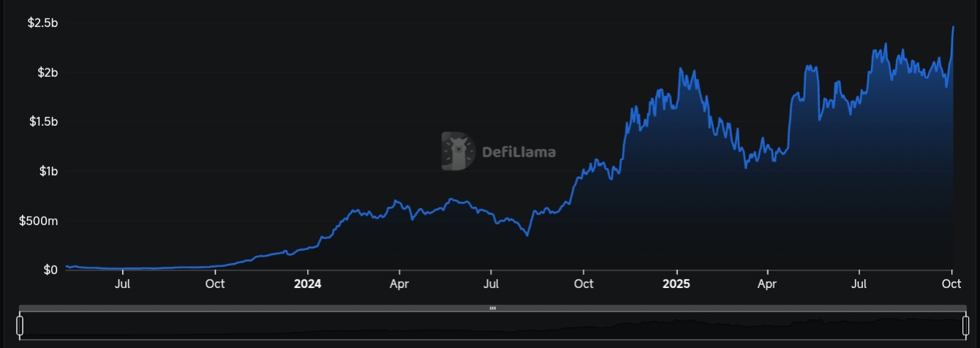
Task: Click the 2024 year label
Action: tap(308, 283)
